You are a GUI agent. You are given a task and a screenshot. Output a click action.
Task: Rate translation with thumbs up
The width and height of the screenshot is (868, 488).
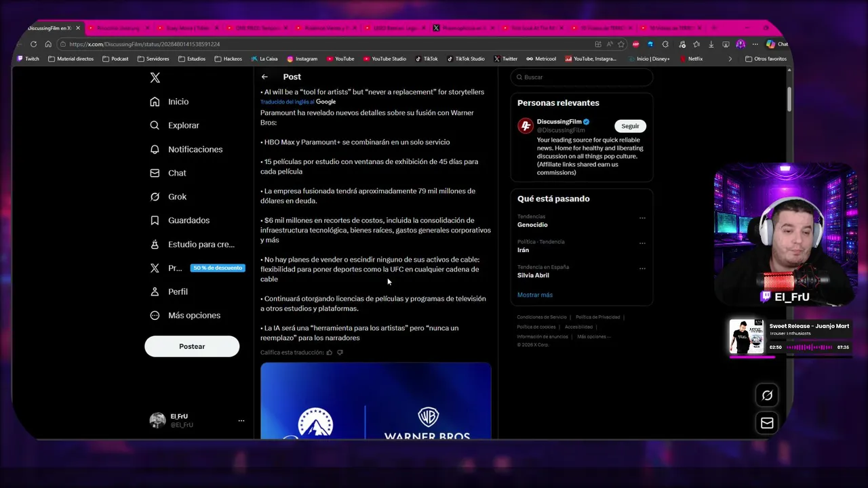(x=330, y=352)
